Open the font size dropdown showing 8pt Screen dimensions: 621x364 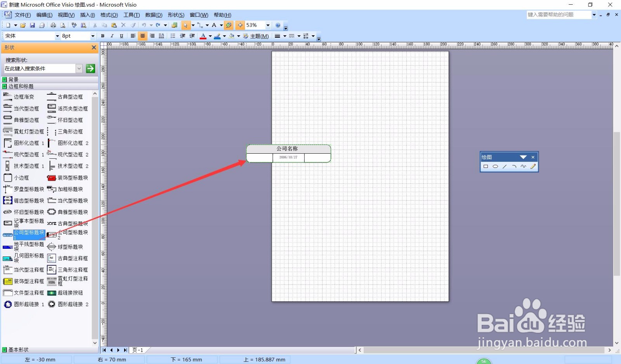93,36
